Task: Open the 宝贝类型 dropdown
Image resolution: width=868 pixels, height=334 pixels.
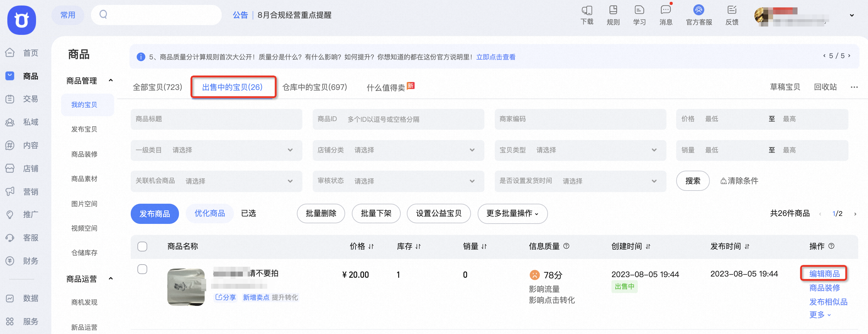Action: point(580,150)
